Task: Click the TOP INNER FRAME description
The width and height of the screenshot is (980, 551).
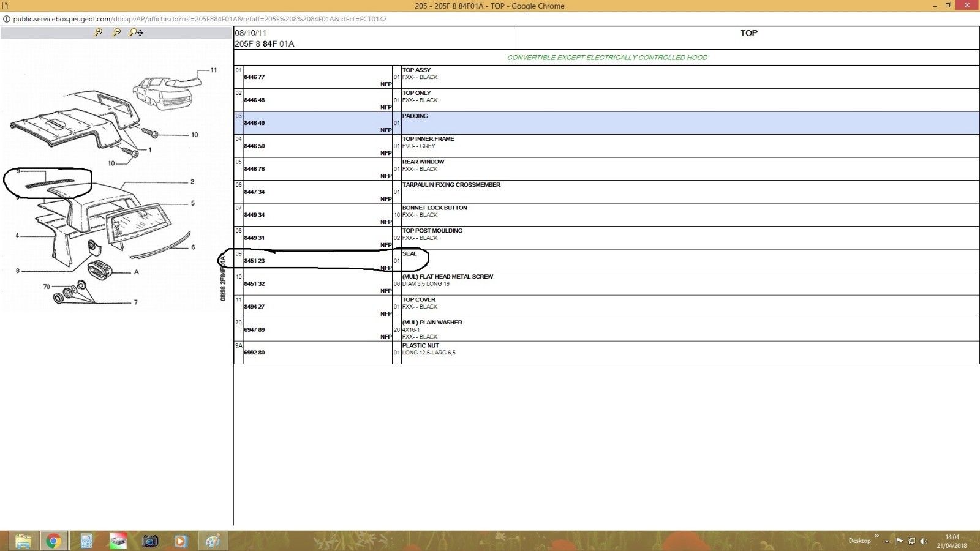Action: [428, 139]
